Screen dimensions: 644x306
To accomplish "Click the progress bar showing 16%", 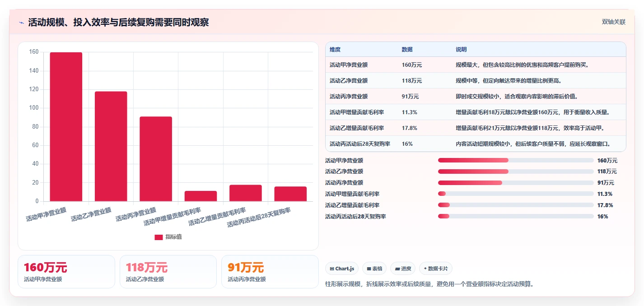I will pos(516,217).
